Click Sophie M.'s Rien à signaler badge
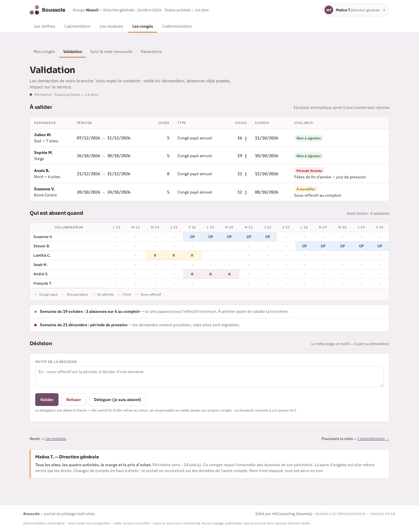This screenshot has height=532, width=419. 309,156
